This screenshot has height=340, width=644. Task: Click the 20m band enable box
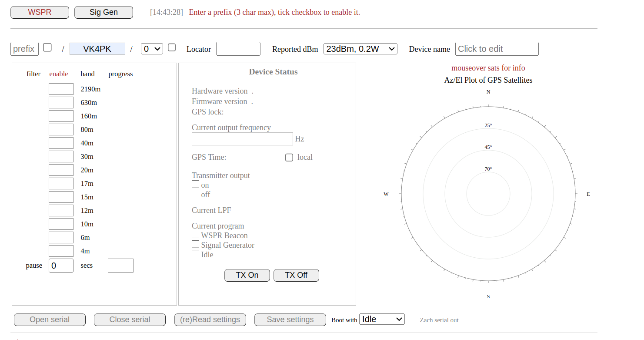(61, 170)
